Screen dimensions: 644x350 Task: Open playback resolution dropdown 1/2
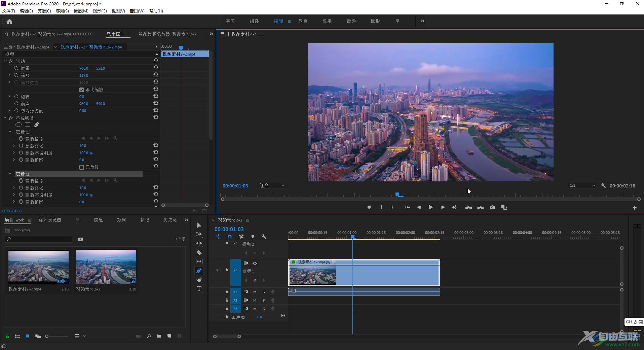pos(582,185)
